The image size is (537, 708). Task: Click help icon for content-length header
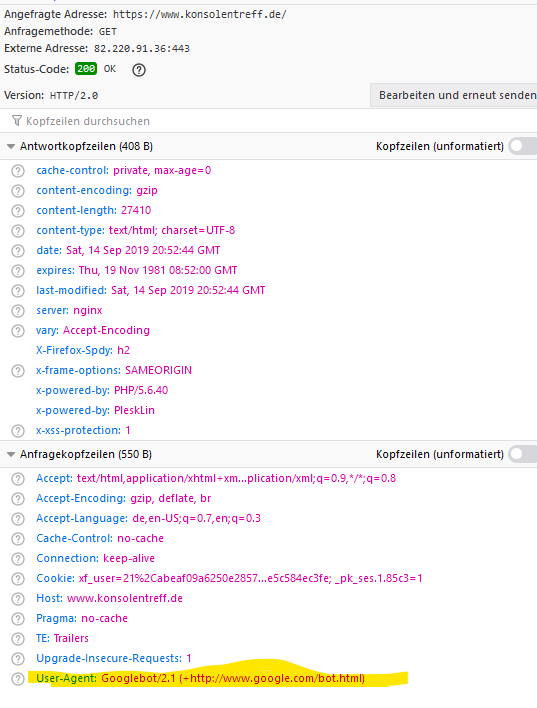click(18, 211)
